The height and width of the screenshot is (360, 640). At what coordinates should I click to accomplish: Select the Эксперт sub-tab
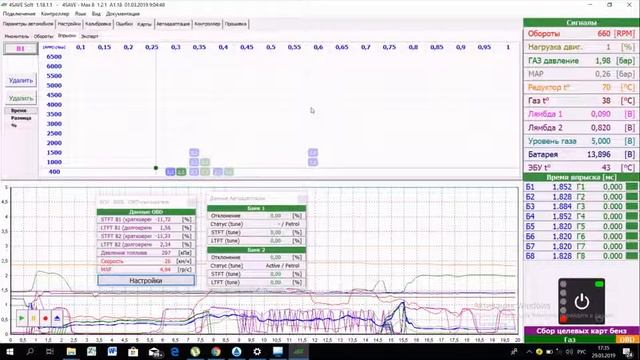point(89,36)
